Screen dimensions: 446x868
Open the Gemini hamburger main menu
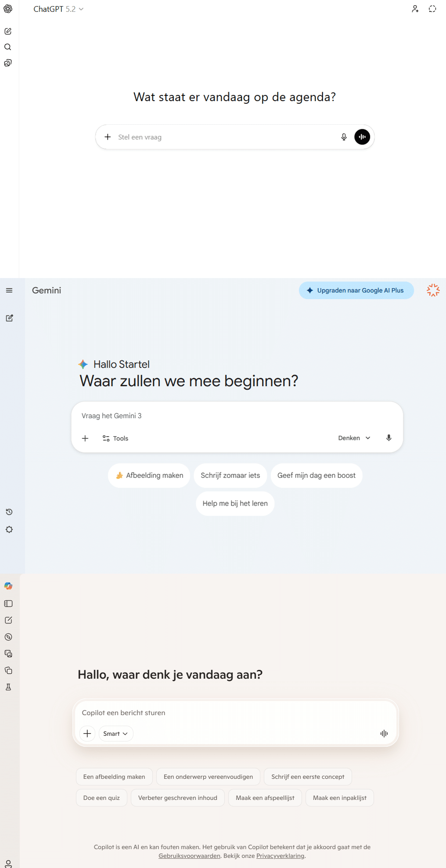(9, 290)
